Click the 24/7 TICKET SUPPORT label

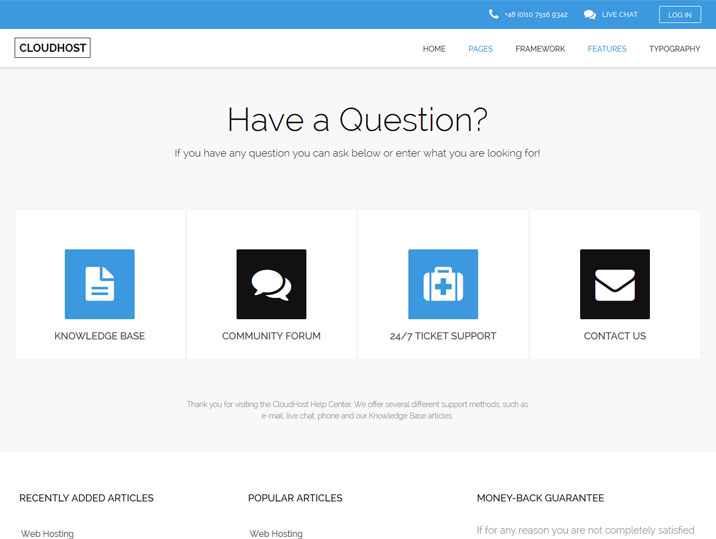(443, 336)
